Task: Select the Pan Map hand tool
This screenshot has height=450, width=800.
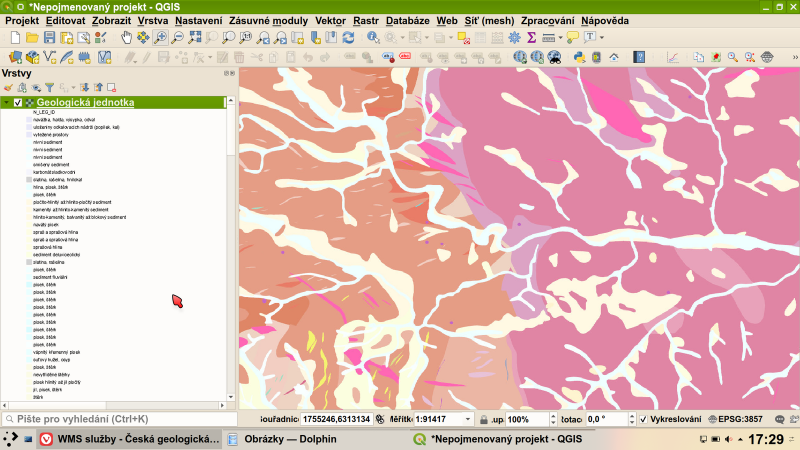Action: (x=127, y=37)
